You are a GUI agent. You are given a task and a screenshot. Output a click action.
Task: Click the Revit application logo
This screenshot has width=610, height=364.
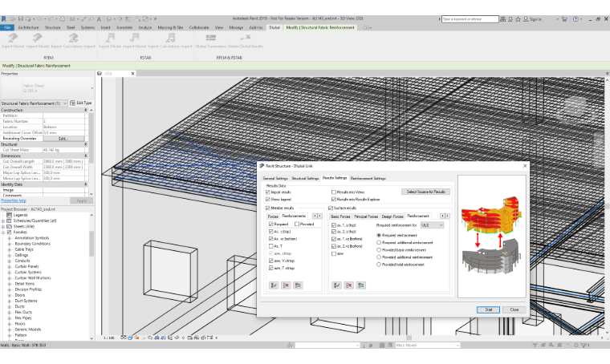(4, 18)
